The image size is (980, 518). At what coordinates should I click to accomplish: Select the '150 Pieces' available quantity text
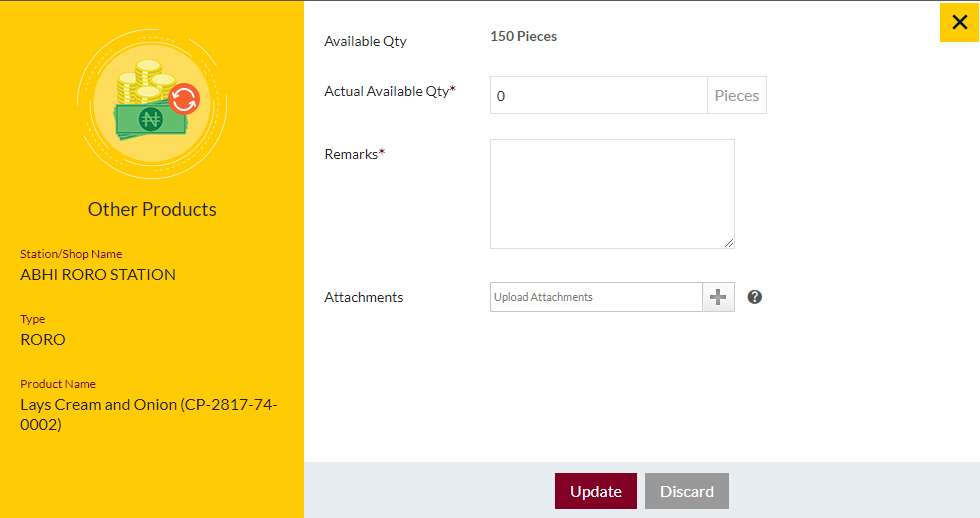click(524, 36)
